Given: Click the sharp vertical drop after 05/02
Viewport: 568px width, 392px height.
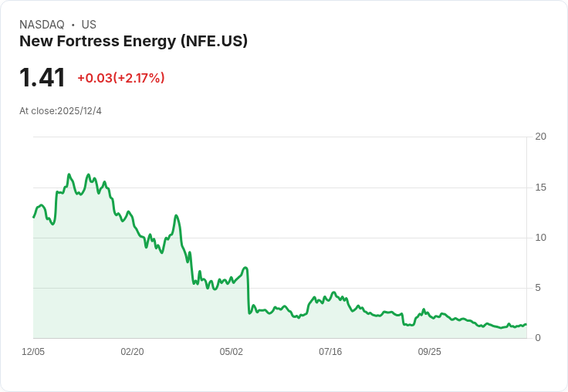Looking at the screenshot, I should 248,290.
